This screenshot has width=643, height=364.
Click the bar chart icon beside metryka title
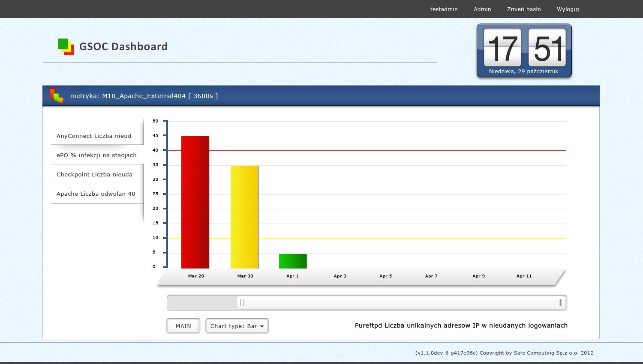coord(56,95)
